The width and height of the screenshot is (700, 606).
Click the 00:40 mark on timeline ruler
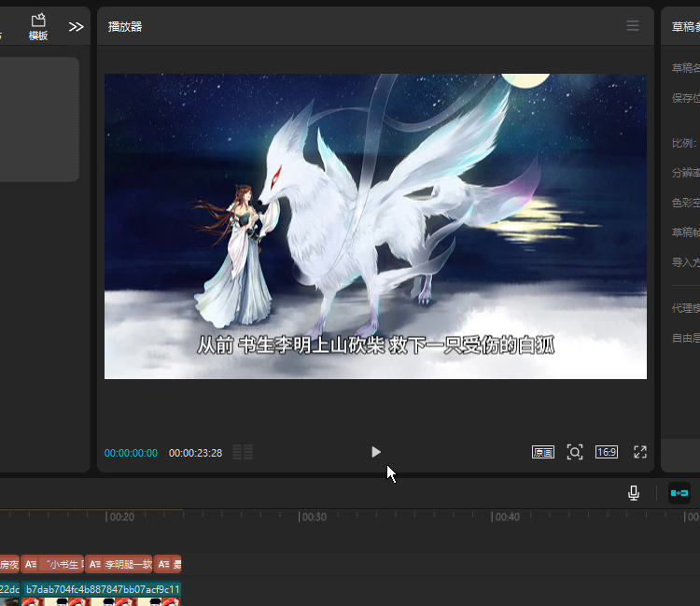(506, 517)
